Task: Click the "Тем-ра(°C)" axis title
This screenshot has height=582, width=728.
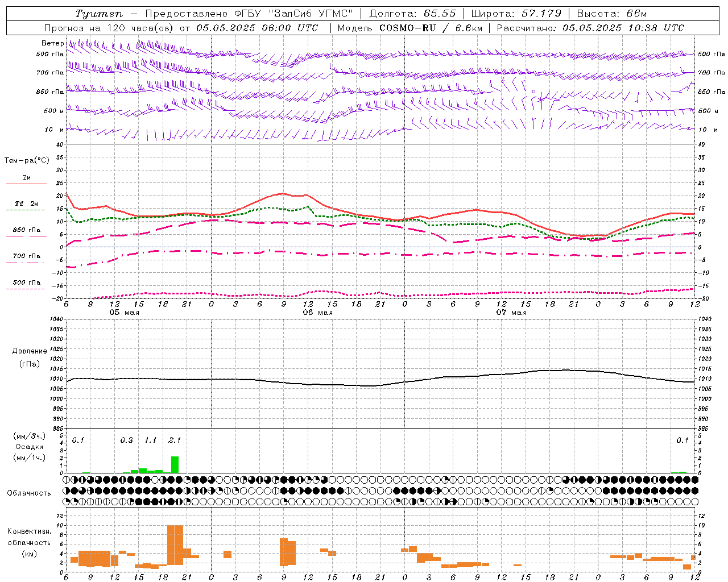Action: pos(27,161)
